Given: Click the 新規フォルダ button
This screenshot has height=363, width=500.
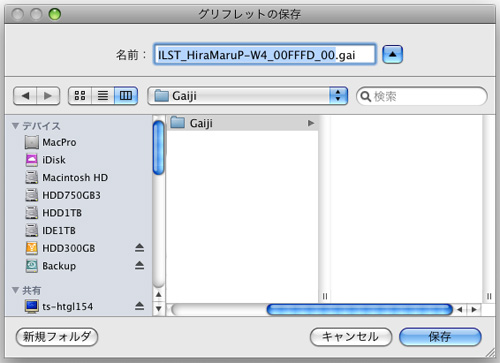Looking at the screenshot, I should click(57, 337).
